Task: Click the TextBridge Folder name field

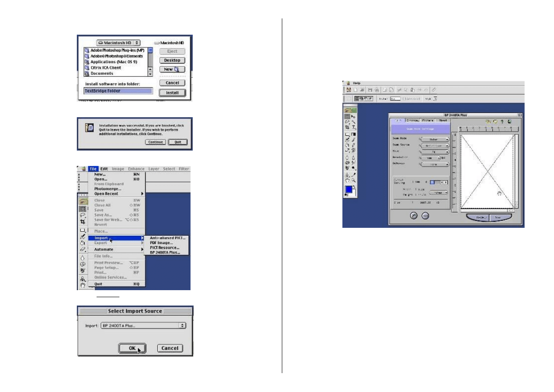Action: (117, 91)
